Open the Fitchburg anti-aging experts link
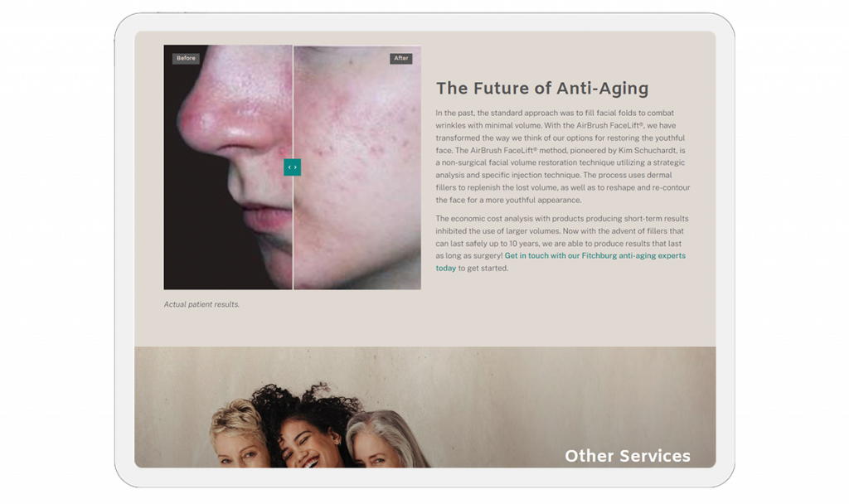The height and width of the screenshot is (504, 849). click(x=595, y=255)
